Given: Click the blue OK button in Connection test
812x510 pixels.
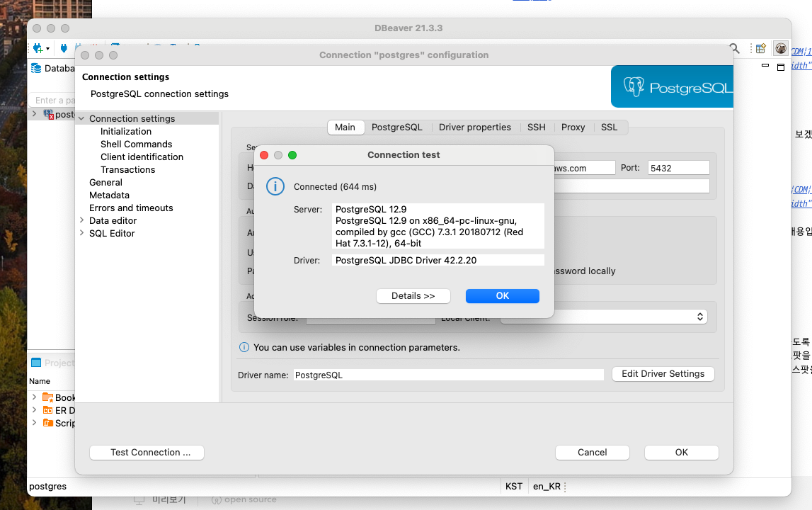Looking at the screenshot, I should pos(503,296).
